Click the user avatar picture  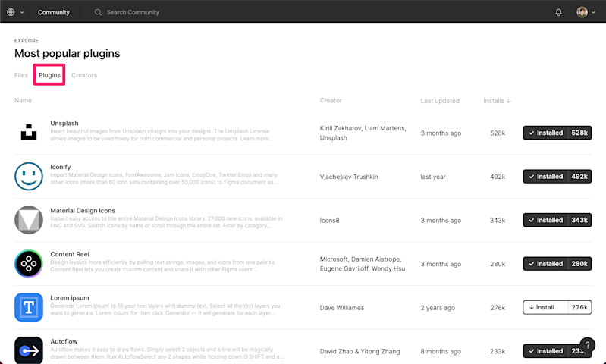coord(582,12)
